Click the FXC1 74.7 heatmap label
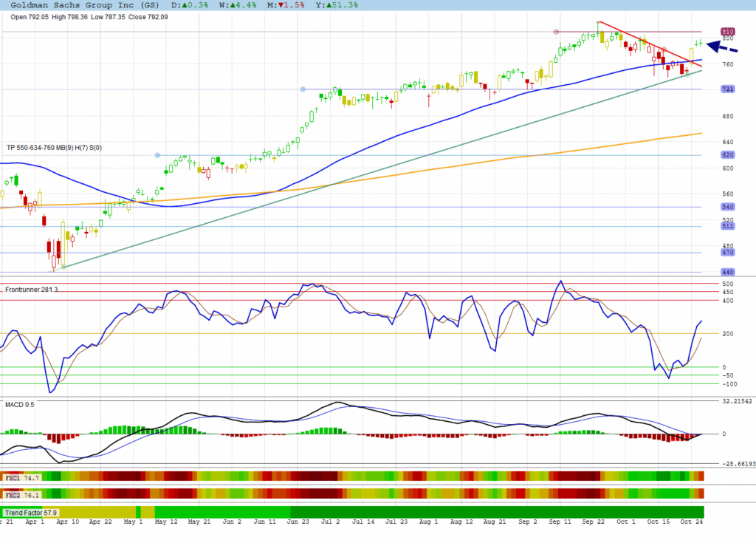 pyautogui.click(x=21, y=478)
